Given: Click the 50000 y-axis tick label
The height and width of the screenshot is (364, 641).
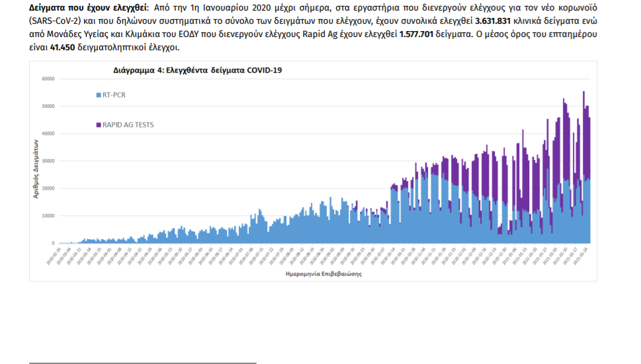Looking at the screenshot, I should (48, 106).
